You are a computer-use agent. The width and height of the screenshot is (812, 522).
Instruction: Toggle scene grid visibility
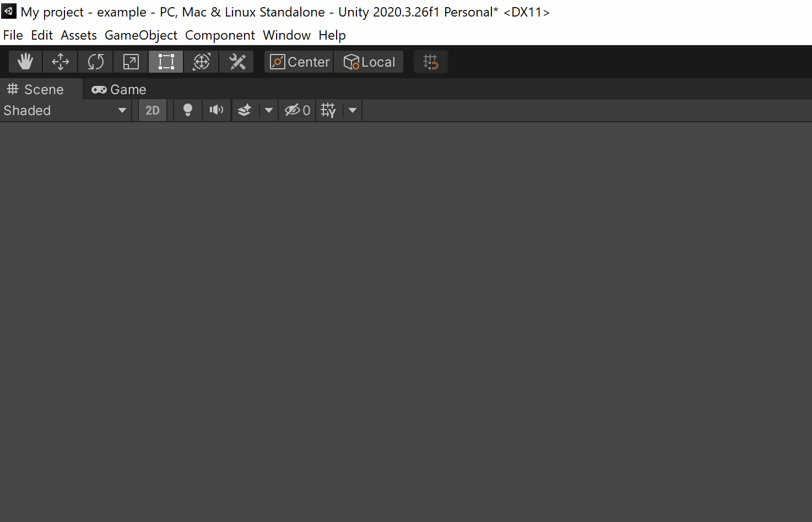pos(329,110)
